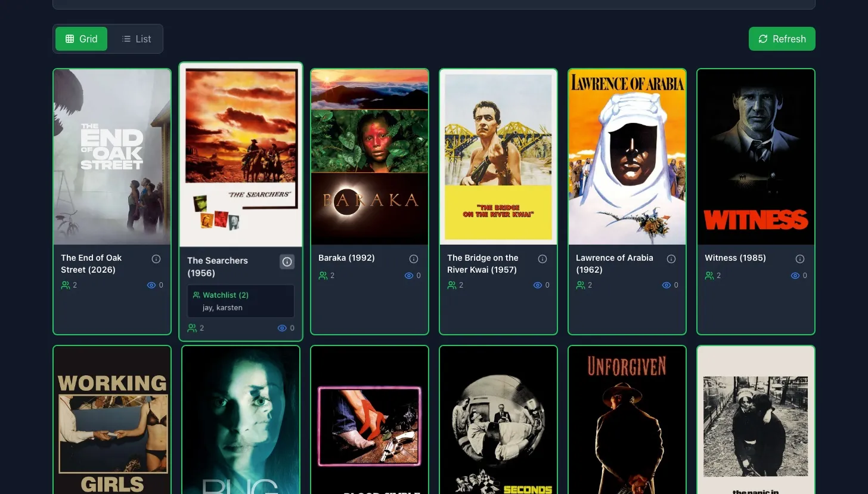Click the people icon under The Bridge on the River Kwai

tap(452, 285)
